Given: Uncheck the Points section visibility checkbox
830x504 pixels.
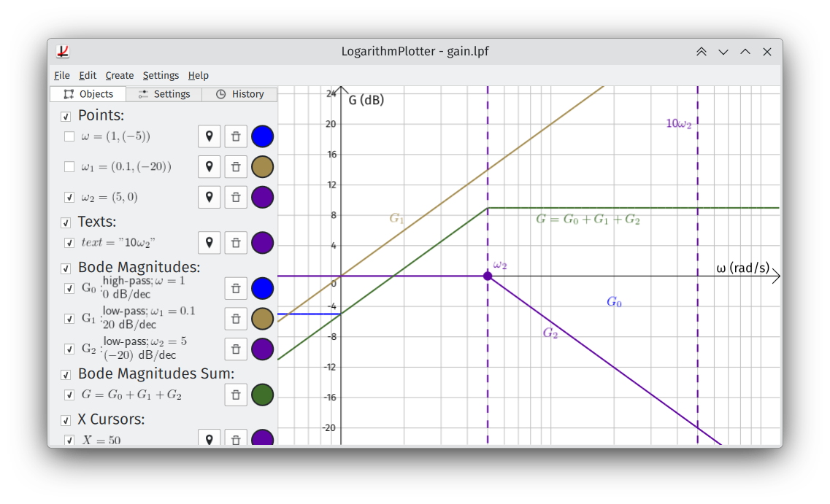Looking at the screenshot, I should tap(66, 115).
